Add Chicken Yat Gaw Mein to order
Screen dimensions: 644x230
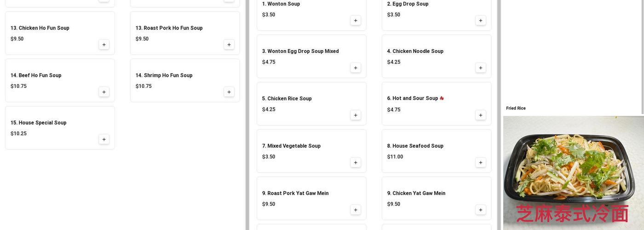pyautogui.click(x=481, y=210)
